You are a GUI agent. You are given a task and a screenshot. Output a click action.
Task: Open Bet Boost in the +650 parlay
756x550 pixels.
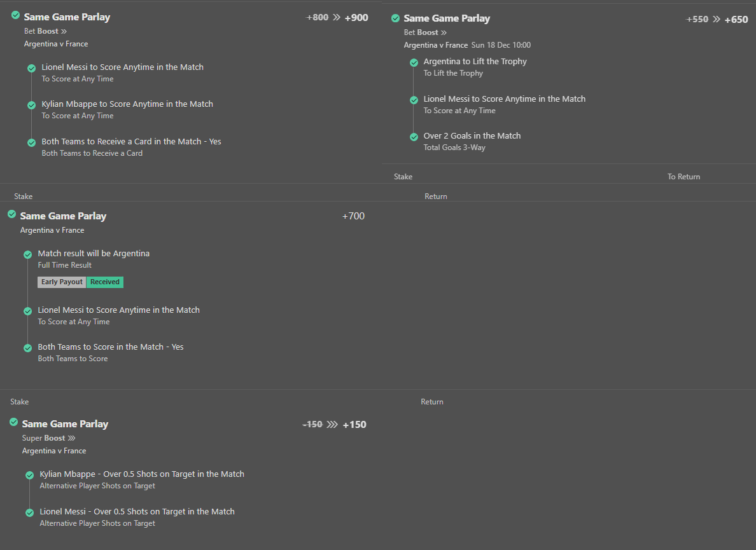[x=425, y=32]
